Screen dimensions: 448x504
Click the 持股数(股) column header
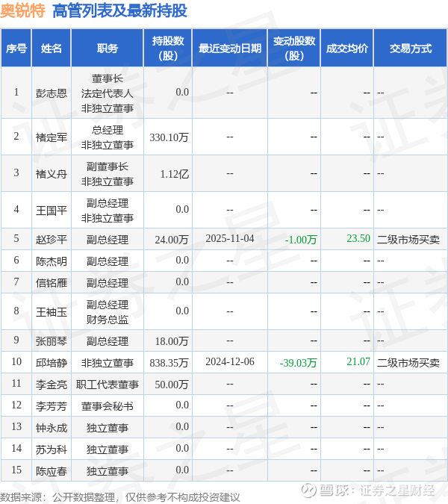tap(168, 49)
